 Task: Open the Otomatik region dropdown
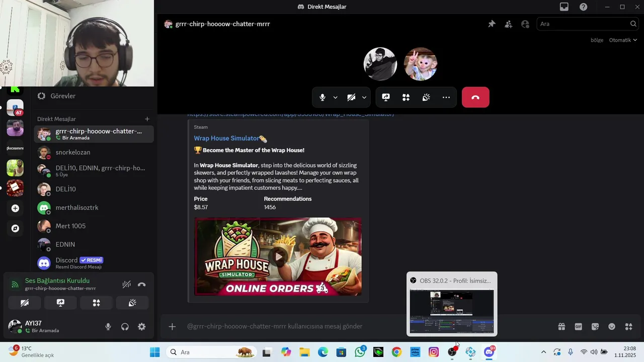point(623,40)
